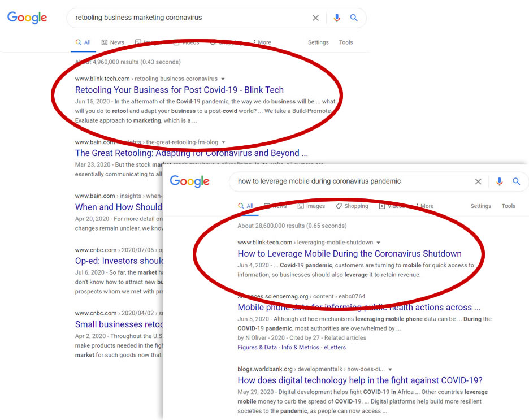529x420 pixels.
Task: Open the Mobile phone data for informing result
Action: (359, 308)
